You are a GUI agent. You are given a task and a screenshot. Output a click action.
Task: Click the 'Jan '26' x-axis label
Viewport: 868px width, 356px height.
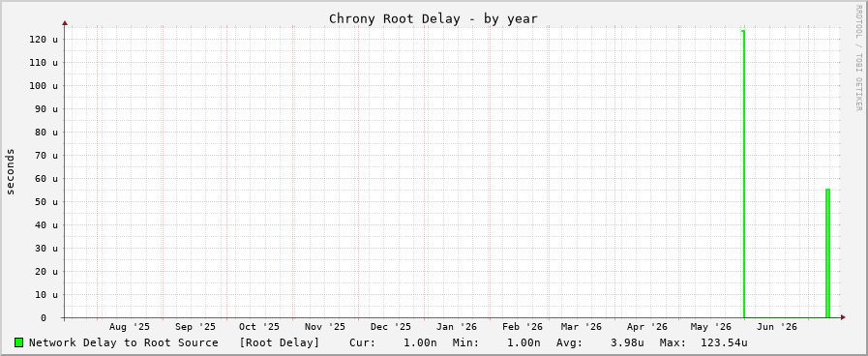(x=456, y=327)
